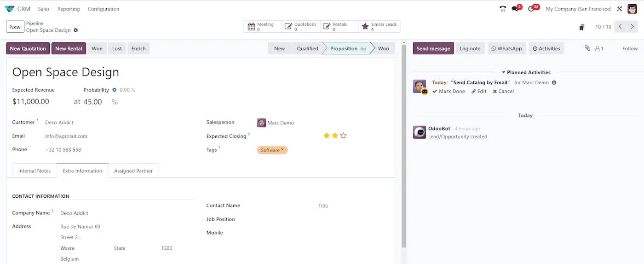The width and height of the screenshot is (644, 264).
Task: Set priority to three stars
Action: (343, 135)
